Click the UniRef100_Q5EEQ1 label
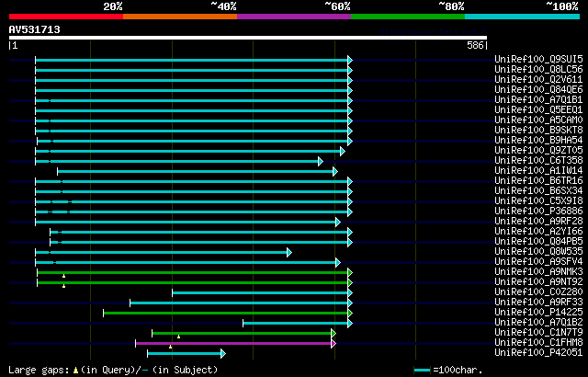Viewport: 588px width, 377px height. 538,110
